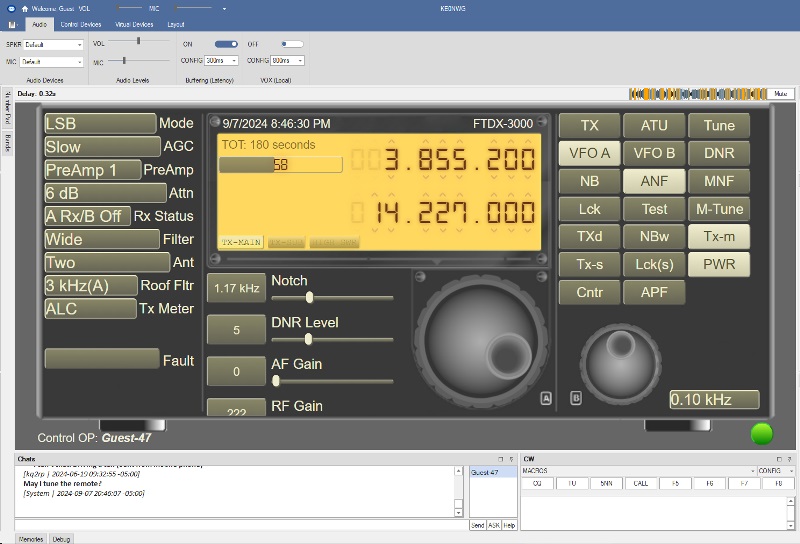Image resolution: width=800 pixels, height=544 pixels.
Task: Adjust the VOL slider in Audio Levels
Action: (138, 40)
